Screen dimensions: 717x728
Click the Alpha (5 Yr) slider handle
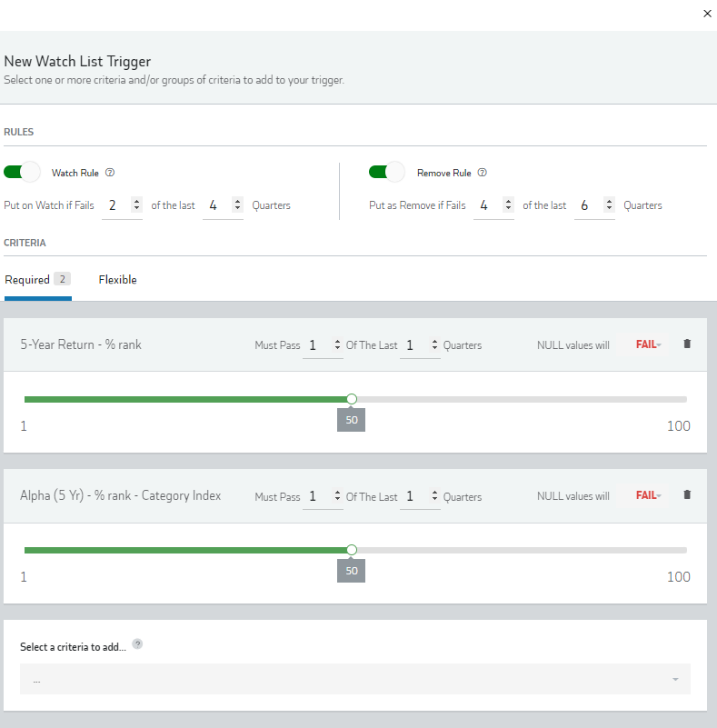[x=352, y=550]
